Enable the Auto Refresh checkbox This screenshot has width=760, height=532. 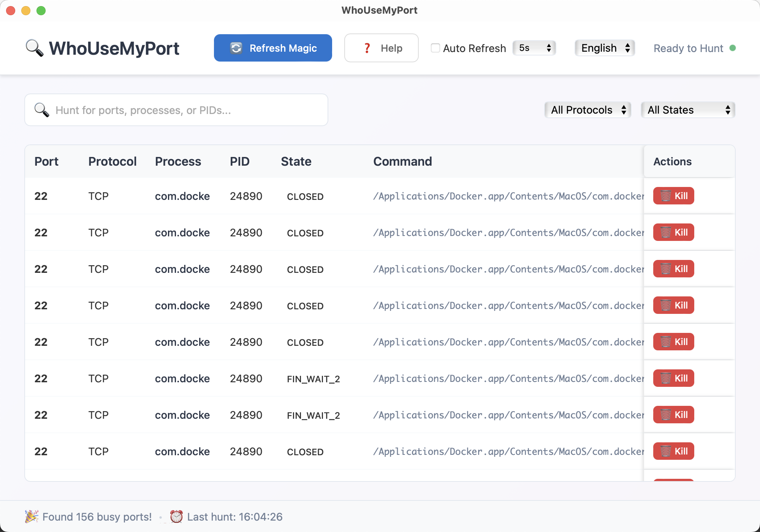click(x=435, y=48)
